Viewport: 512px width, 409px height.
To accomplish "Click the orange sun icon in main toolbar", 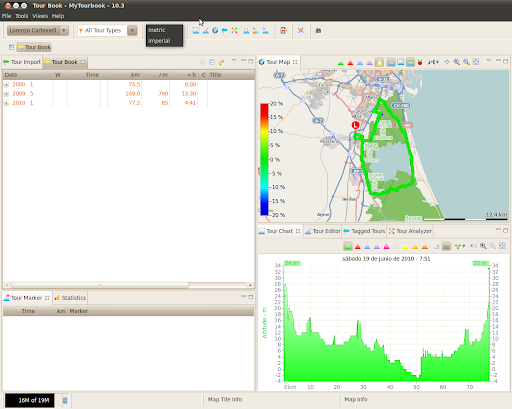I will point(301,31).
